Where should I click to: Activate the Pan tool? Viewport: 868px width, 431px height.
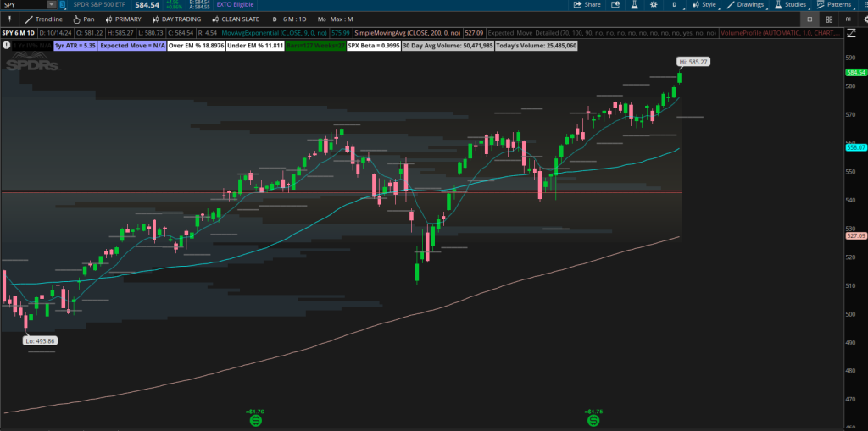pyautogui.click(x=84, y=19)
